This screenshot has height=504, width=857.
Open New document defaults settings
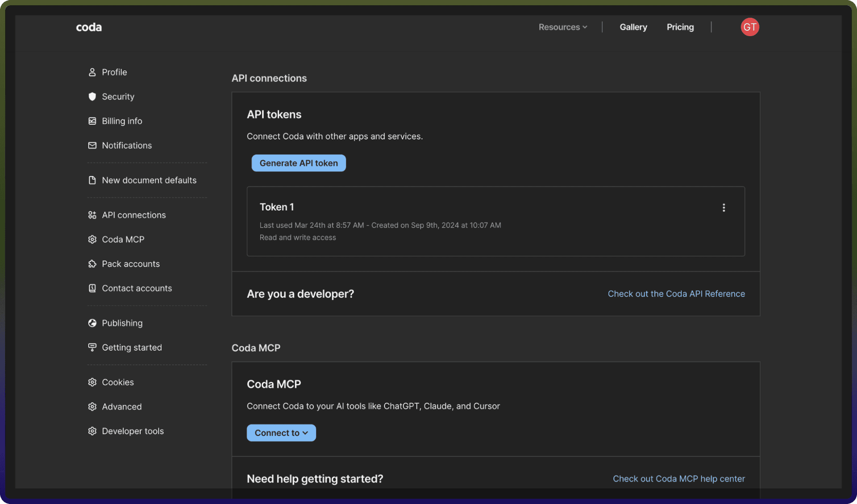pyautogui.click(x=149, y=180)
